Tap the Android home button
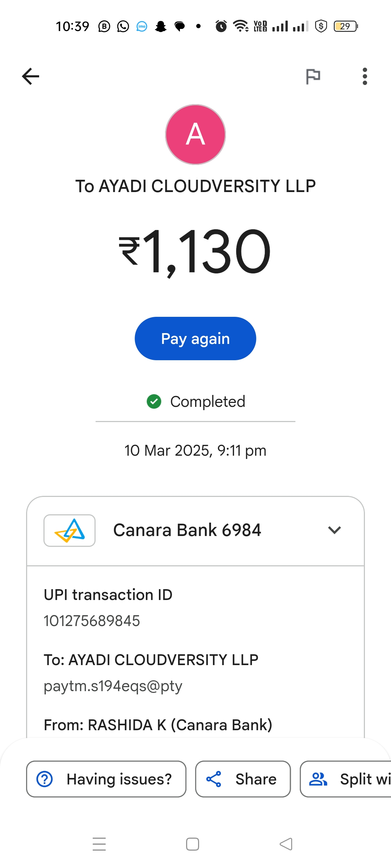 (193, 844)
